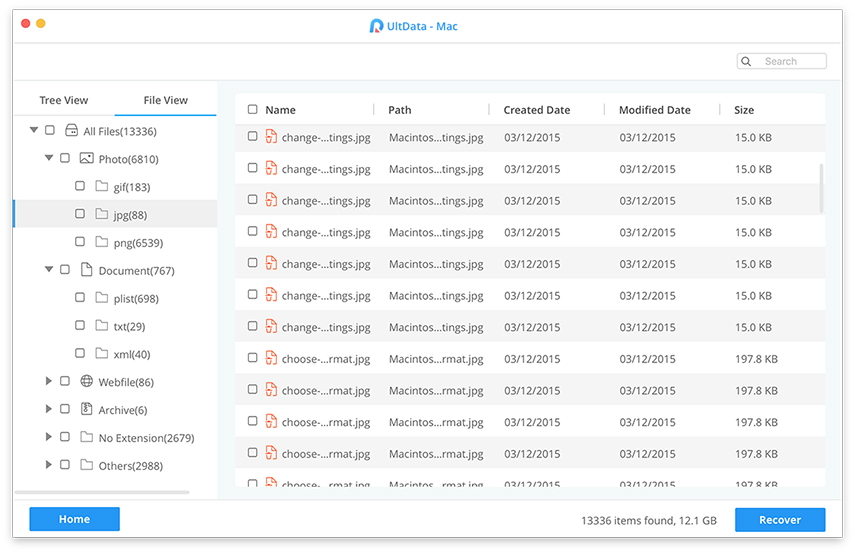Select the plist(698) tree label
This screenshot has height=553, width=855.
136,298
